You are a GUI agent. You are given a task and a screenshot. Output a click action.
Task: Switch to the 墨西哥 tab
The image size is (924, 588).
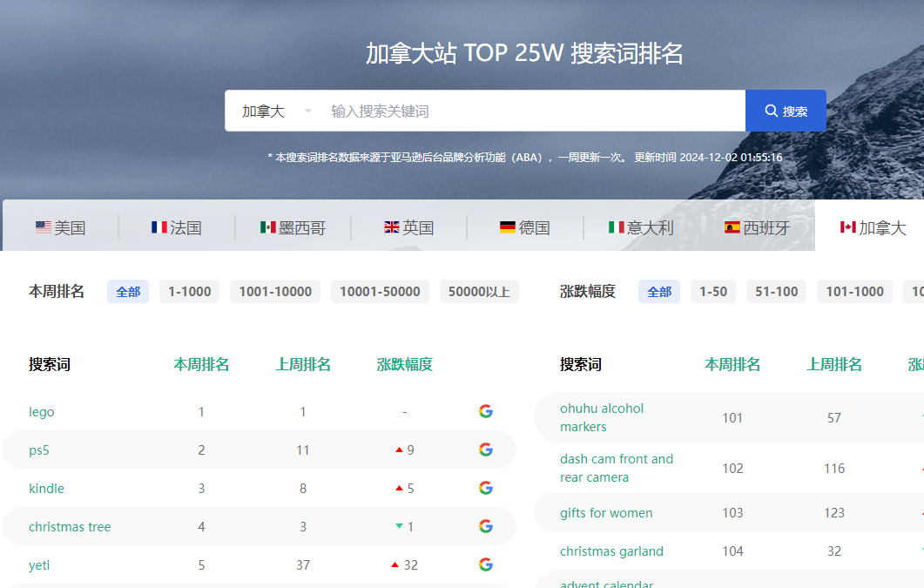click(x=293, y=227)
